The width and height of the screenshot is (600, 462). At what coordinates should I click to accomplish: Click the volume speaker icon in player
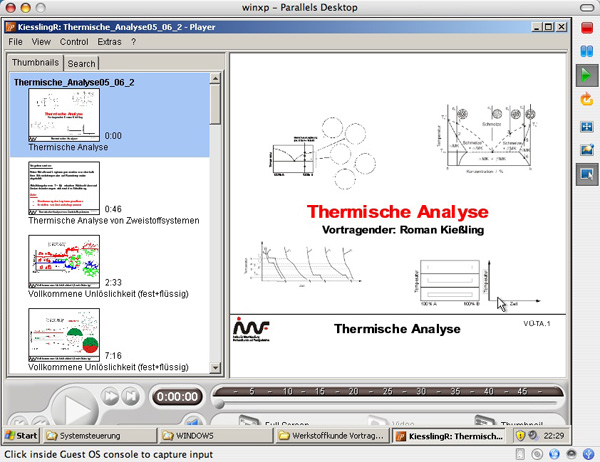coord(192,421)
